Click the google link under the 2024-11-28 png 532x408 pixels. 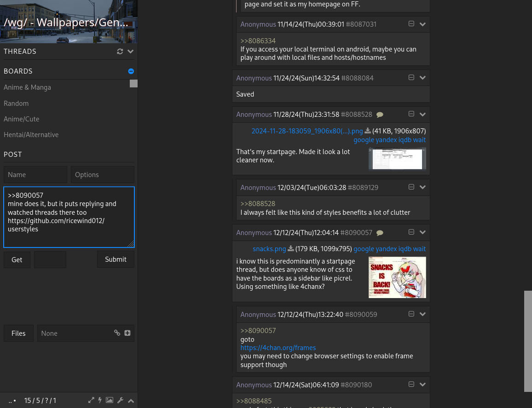pos(364,140)
